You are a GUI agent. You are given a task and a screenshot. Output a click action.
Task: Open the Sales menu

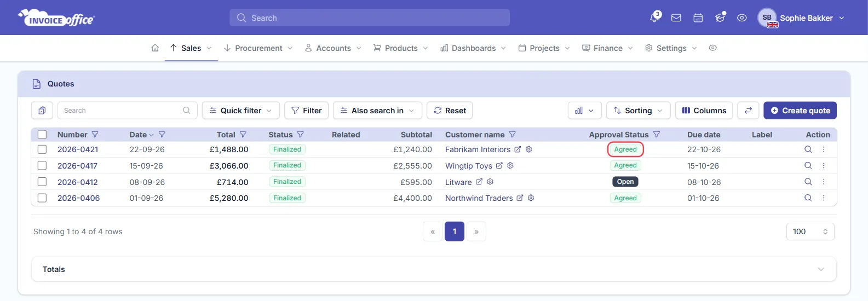191,48
